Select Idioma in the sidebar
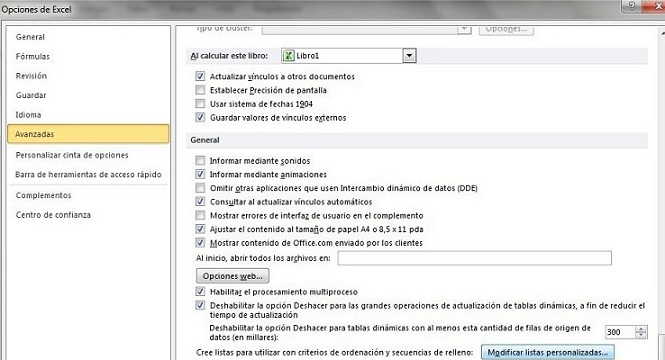The height and width of the screenshot is (360, 665). 28,115
